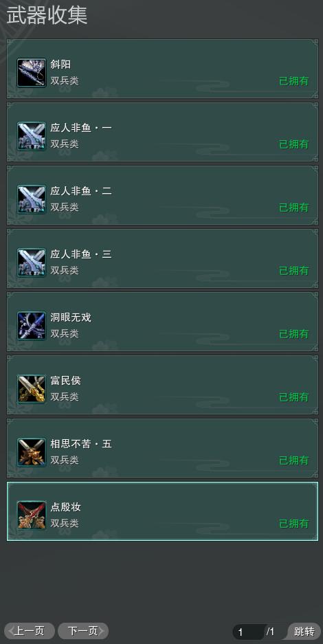
Task: Click 已拥有 status on 洞眼无戏 row
Action: coord(294,334)
